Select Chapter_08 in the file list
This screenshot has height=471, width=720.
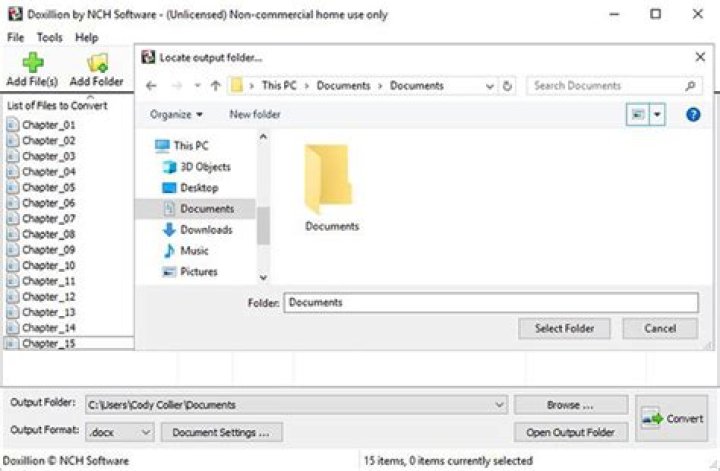click(x=48, y=234)
